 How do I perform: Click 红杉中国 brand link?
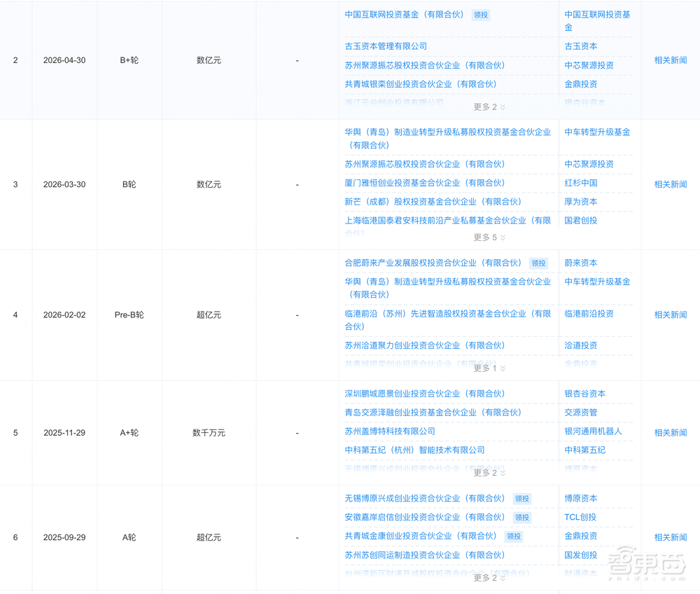click(581, 183)
